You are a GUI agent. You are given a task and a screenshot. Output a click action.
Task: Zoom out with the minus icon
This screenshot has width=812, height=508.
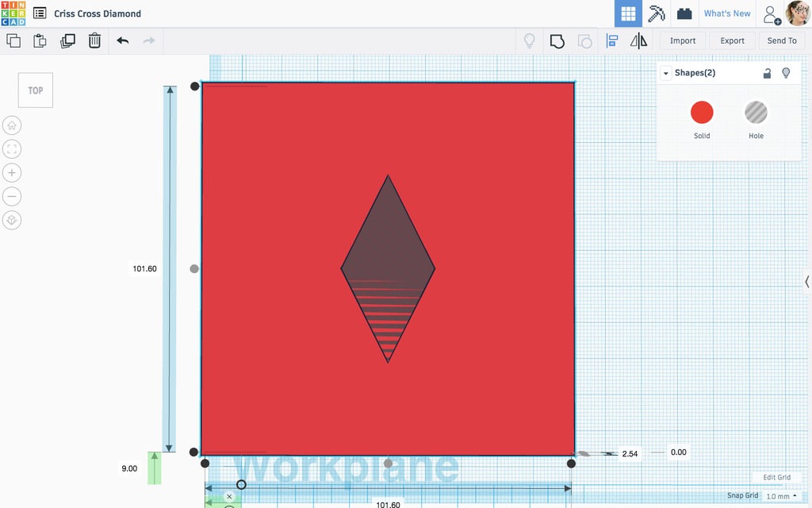(12, 197)
